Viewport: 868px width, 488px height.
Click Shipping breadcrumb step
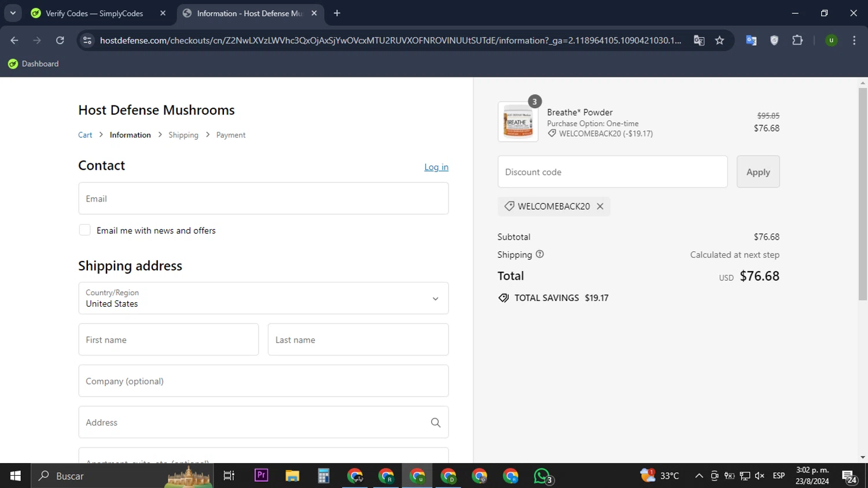(x=183, y=135)
